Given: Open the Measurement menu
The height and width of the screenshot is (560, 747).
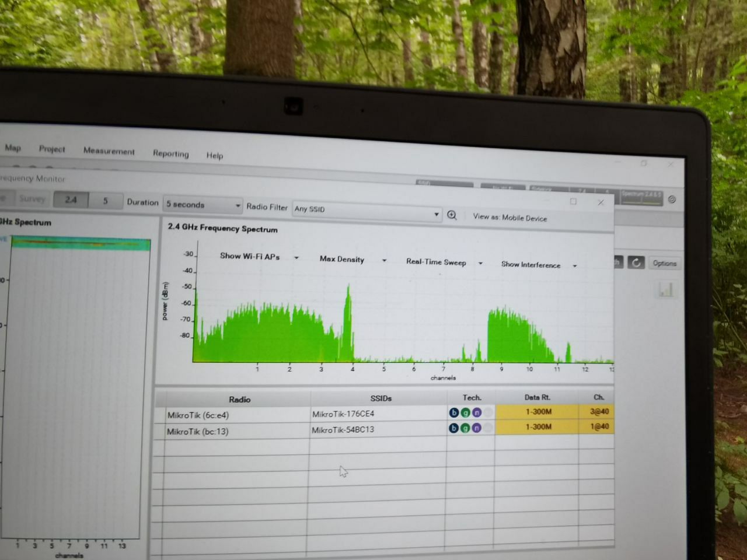Looking at the screenshot, I should tap(109, 150).
